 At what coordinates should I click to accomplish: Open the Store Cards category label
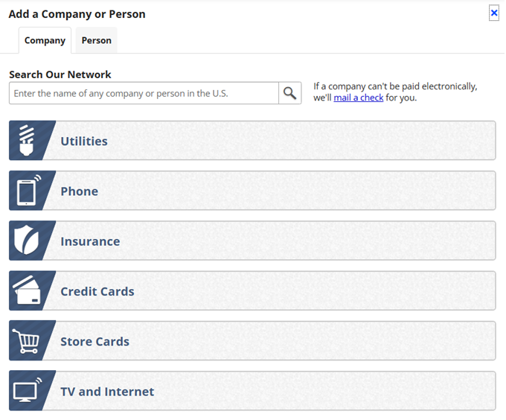coord(95,341)
